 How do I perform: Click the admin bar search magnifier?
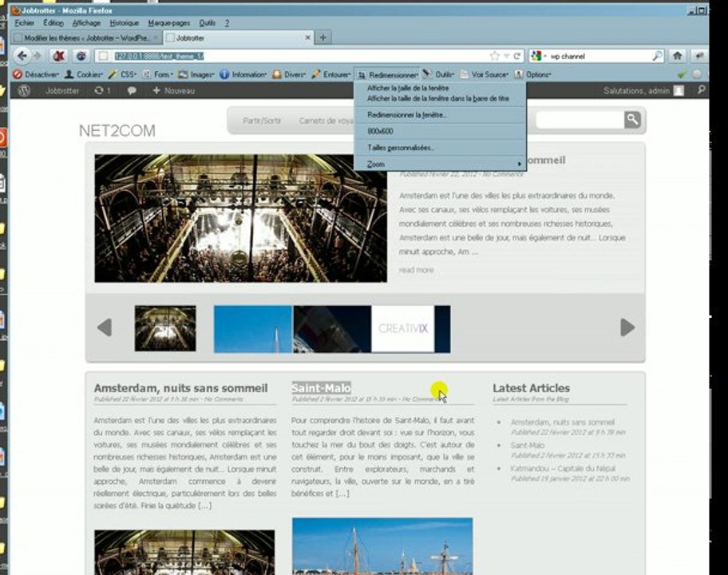pos(701,90)
